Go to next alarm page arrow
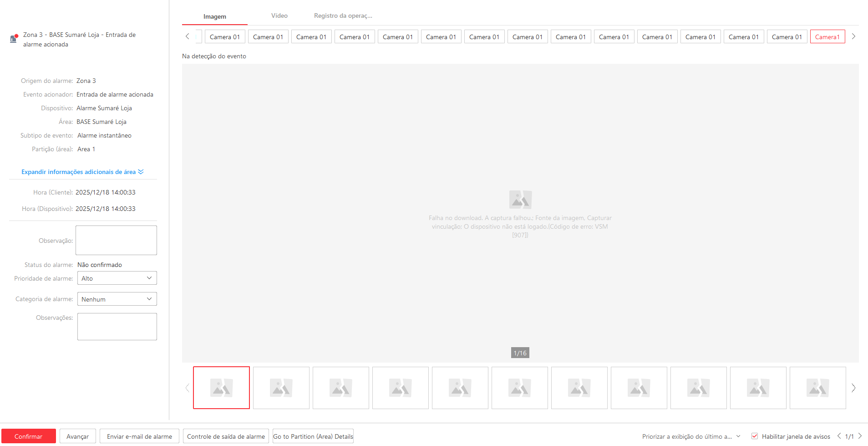This screenshot has height=446, width=868. point(860,436)
